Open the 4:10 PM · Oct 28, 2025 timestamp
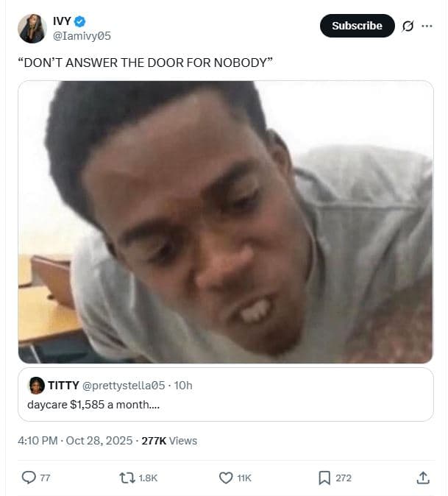The width and height of the screenshot is (448, 496). click(x=75, y=441)
